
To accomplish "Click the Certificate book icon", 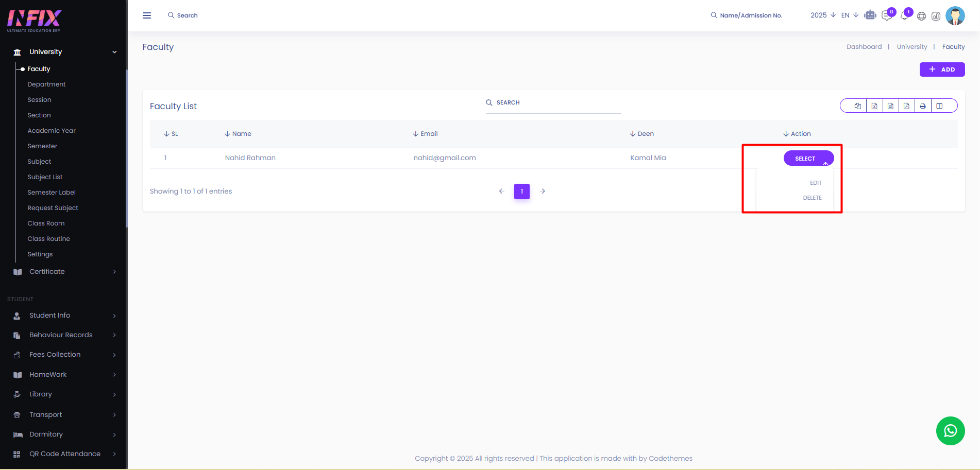I will pos(18,272).
